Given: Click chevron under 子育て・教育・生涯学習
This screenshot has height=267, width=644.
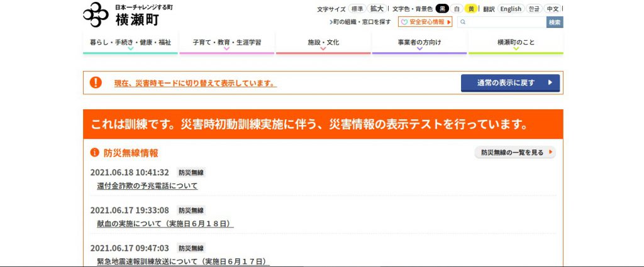Looking at the screenshot, I should click(x=226, y=48).
